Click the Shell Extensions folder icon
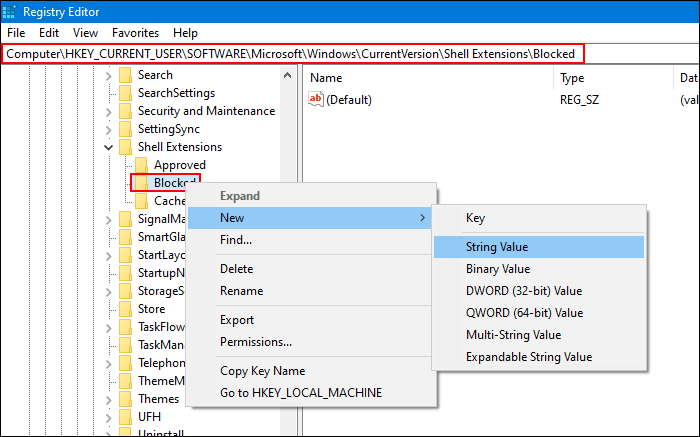The image size is (700, 437). [x=125, y=147]
